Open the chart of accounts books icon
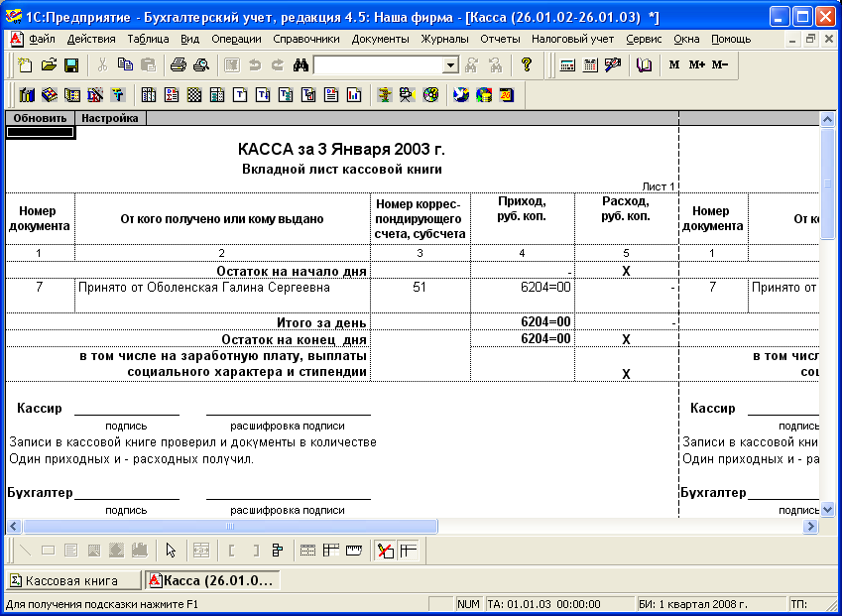The height and width of the screenshot is (616, 842). (27, 95)
